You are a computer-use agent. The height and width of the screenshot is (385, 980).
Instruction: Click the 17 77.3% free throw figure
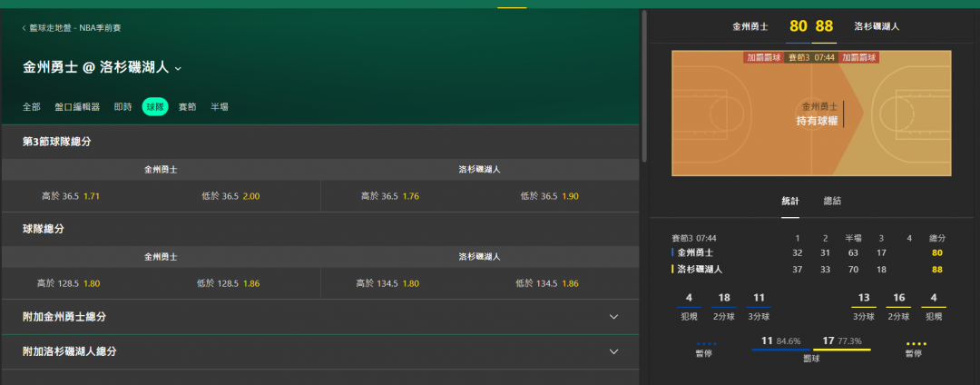pyautogui.click(x=842, y=341)
